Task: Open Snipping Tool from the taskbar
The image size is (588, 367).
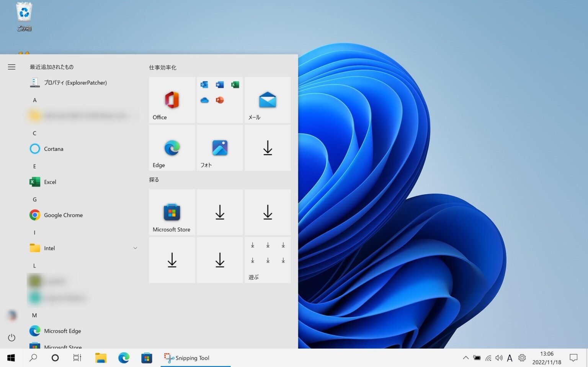Action: coord(192,358)
